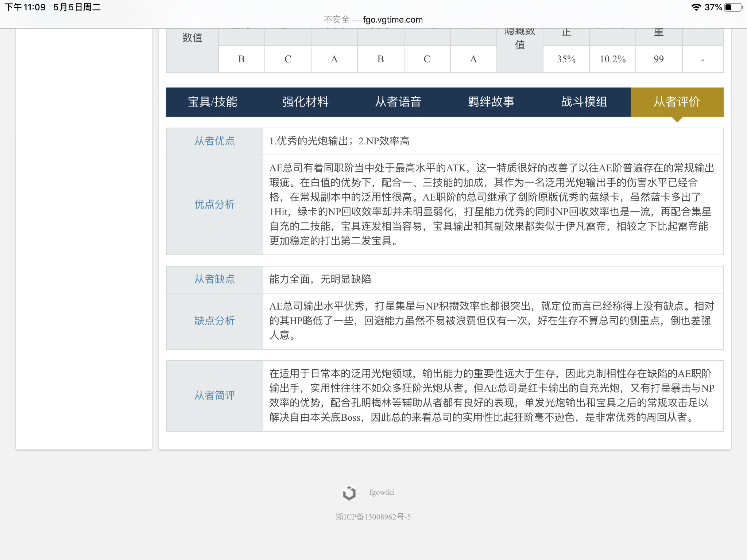
Task: Switch to the 强化材料 tab
Action: pos(306,102)
